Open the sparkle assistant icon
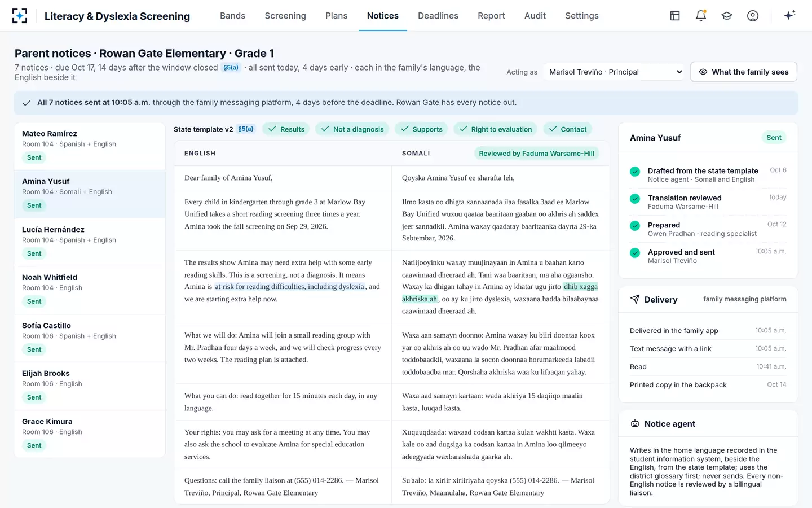Screen dimensions: 812x508 point(789,15)
